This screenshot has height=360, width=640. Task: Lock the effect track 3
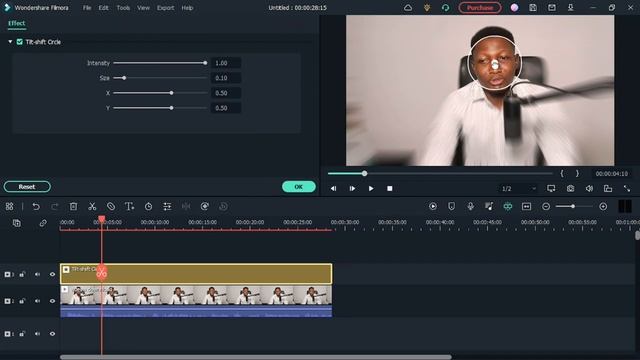(22, 274)
